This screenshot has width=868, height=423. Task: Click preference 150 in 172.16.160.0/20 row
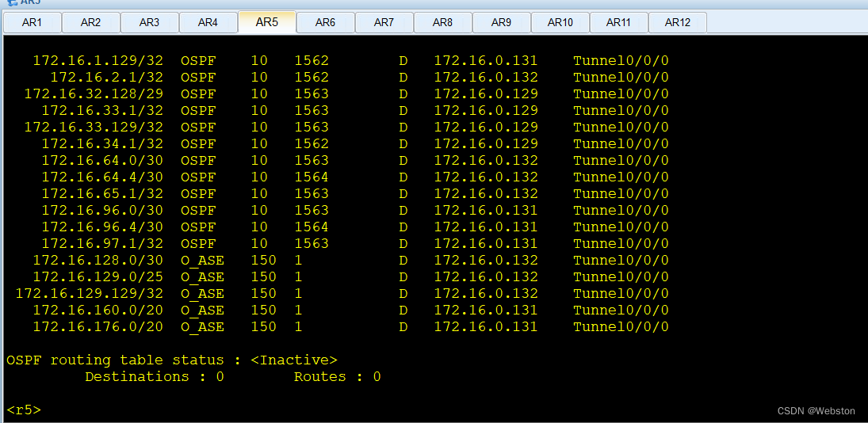263,310
